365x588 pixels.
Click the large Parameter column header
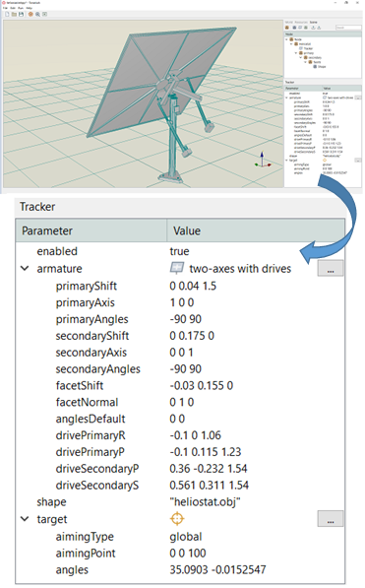tap(91, 230)
